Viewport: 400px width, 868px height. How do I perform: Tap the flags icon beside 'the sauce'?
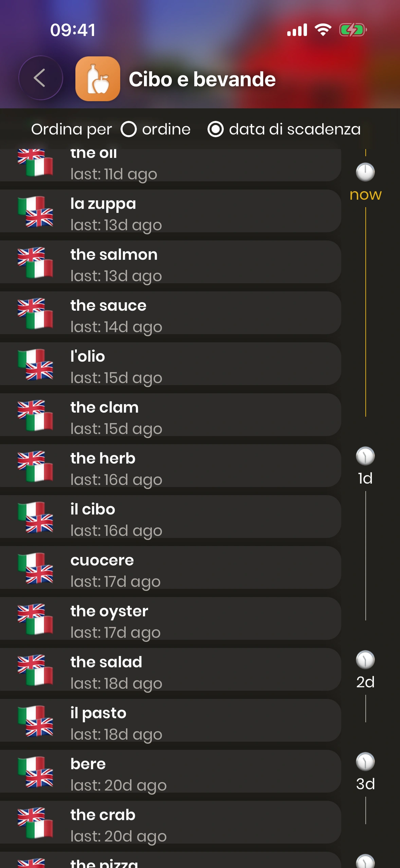click(x=35, y=313)
